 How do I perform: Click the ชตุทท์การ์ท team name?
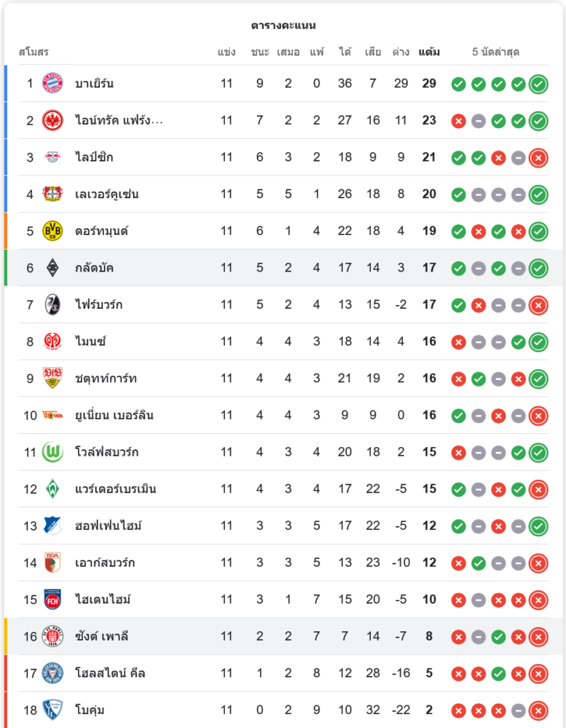[x=106, y=379]
